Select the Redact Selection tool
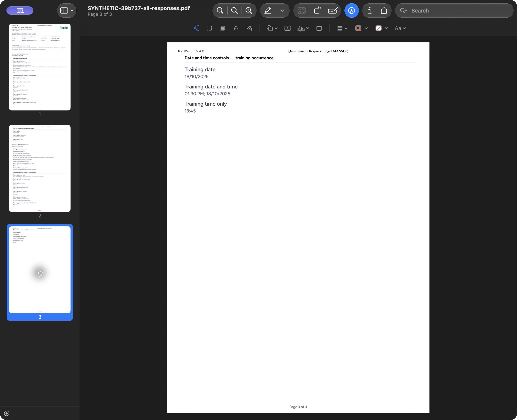517x420 pixels. tap(222, 28)
